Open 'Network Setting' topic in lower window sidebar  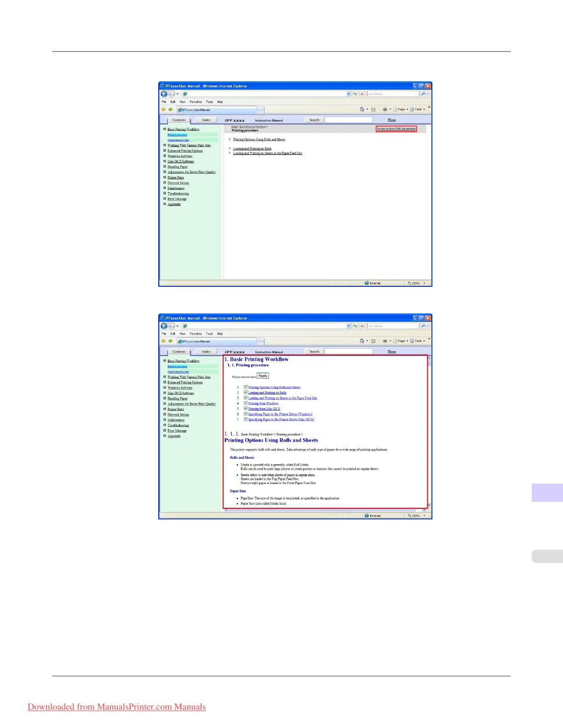178,415
